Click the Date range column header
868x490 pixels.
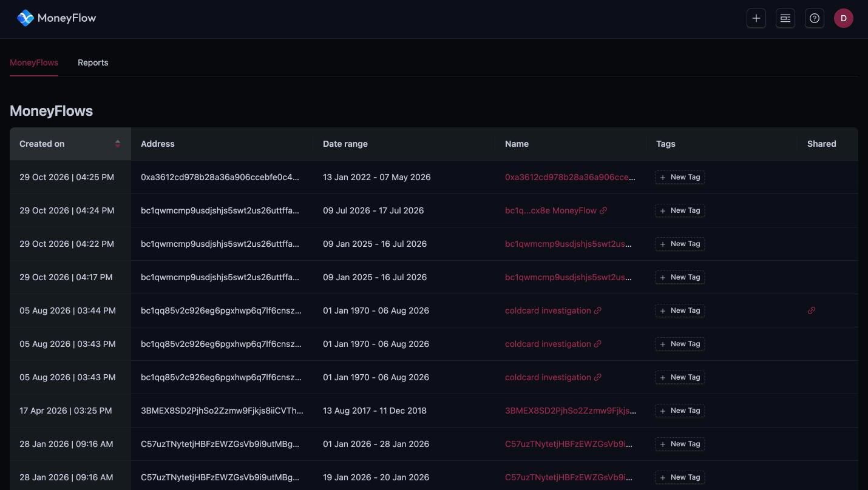tap(404, 144)
